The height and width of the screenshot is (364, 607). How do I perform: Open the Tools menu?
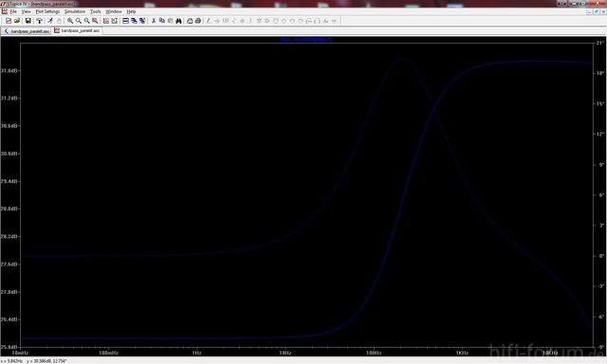pos(95,11)
